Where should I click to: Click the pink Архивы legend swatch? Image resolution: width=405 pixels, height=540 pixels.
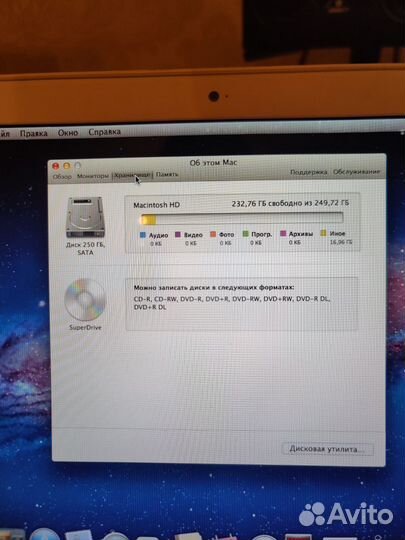pos(283,233)
